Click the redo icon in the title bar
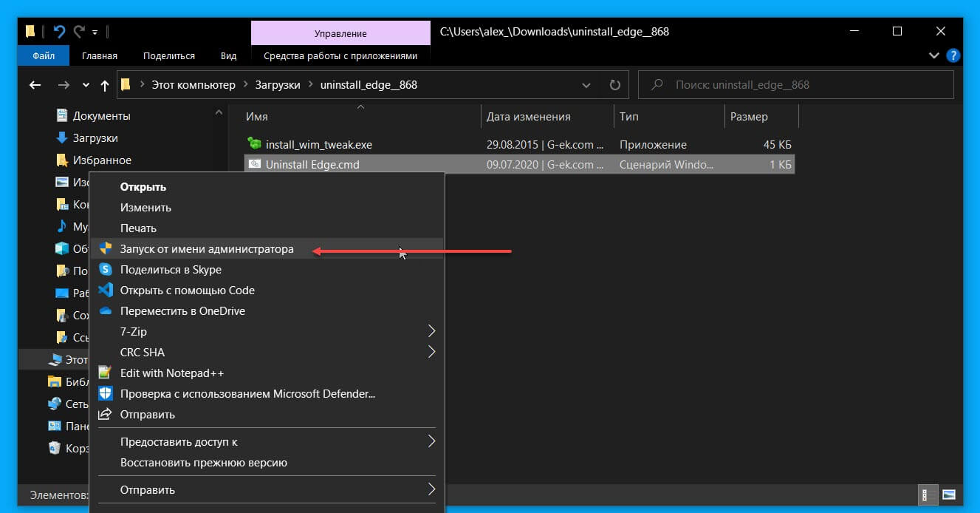 pos(80,32)
